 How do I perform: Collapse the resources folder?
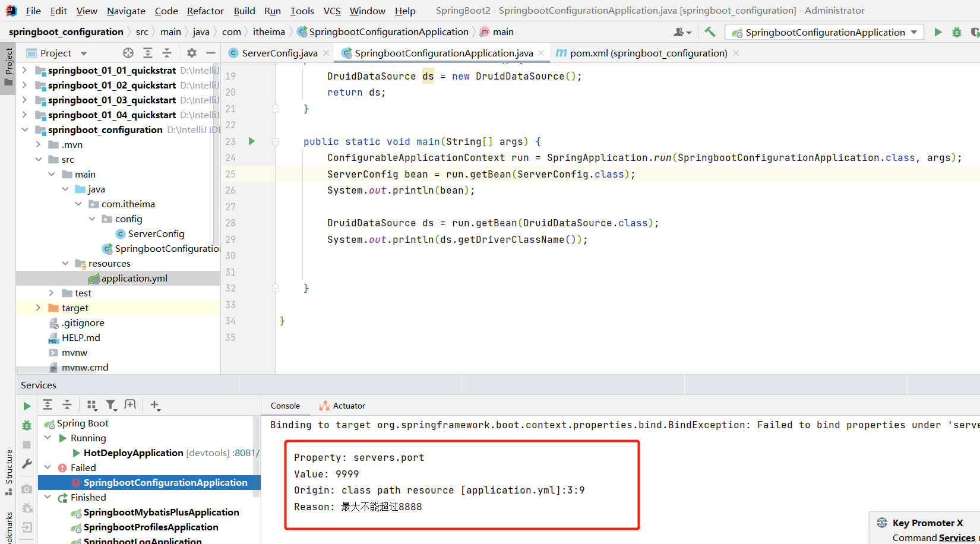click(x=65, y=263)
